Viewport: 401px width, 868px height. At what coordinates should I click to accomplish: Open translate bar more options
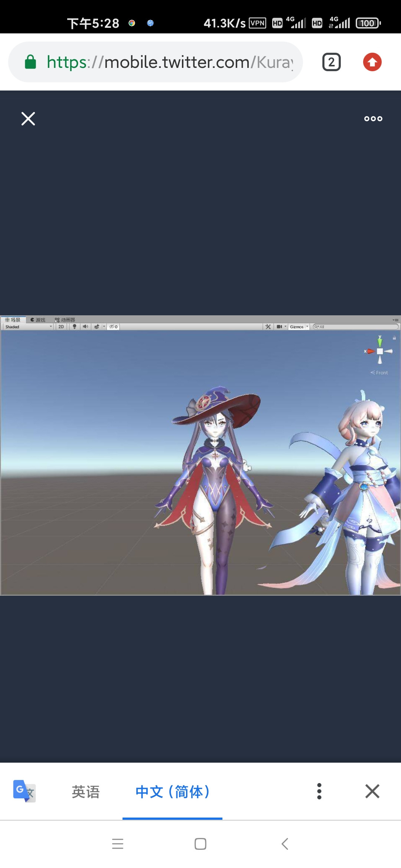pos(319,791)
